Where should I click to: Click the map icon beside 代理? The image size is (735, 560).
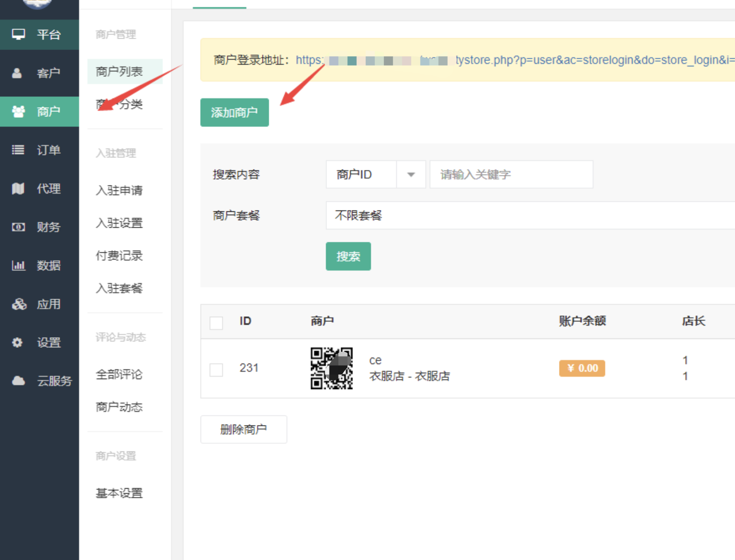point(18,188)
